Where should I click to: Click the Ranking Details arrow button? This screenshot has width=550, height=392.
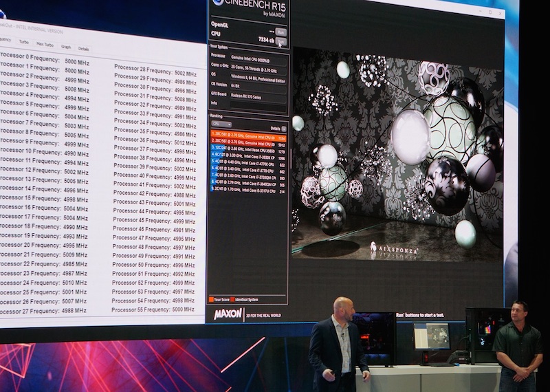284,129
